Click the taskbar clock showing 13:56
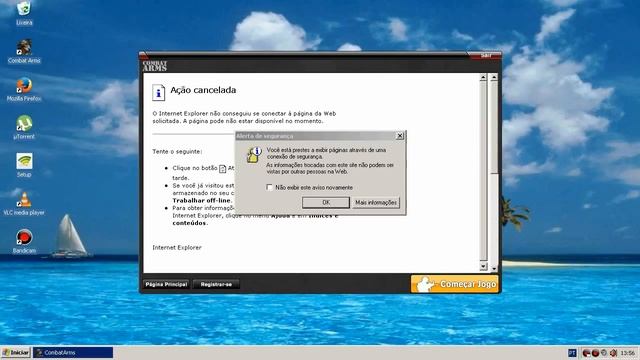This screenshot has width=640, height=360. 628,353
